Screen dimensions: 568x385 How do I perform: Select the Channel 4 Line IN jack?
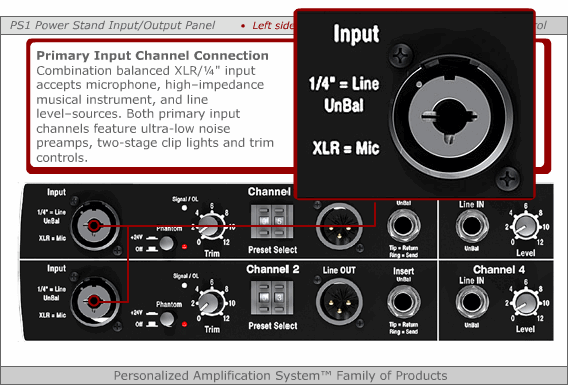472,302
